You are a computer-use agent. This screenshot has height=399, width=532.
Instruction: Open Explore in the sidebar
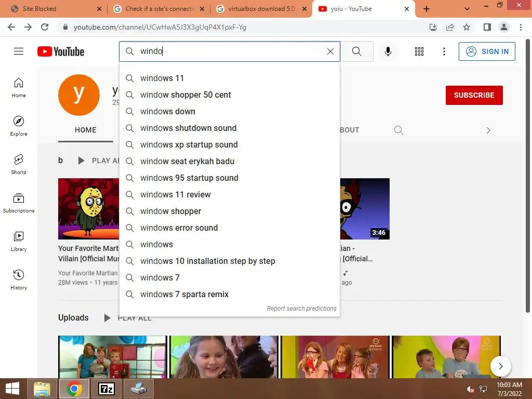(19, 126)
